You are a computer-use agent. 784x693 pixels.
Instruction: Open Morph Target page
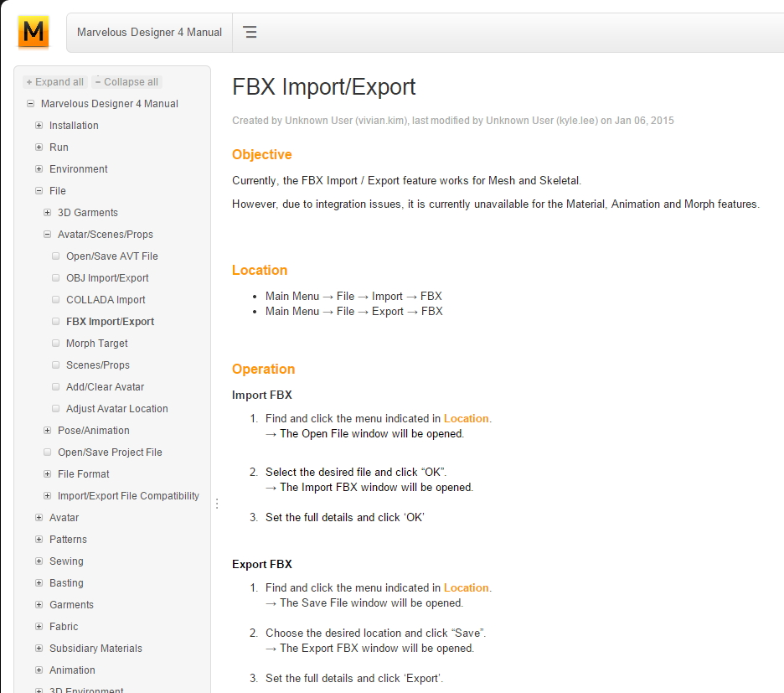click(x=97, y=344)
